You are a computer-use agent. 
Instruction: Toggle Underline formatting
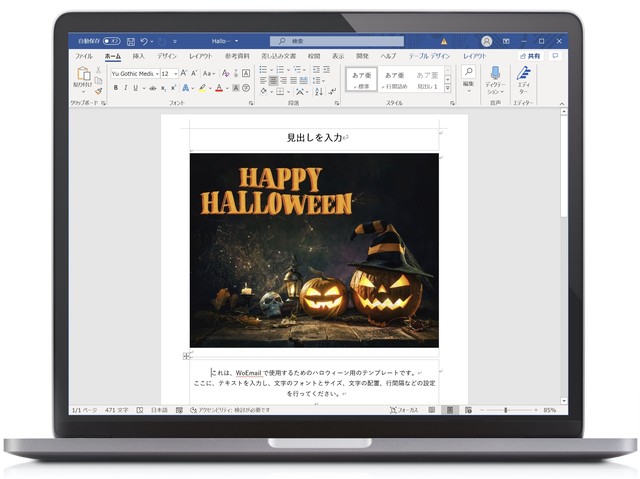[x=136, y=88]
